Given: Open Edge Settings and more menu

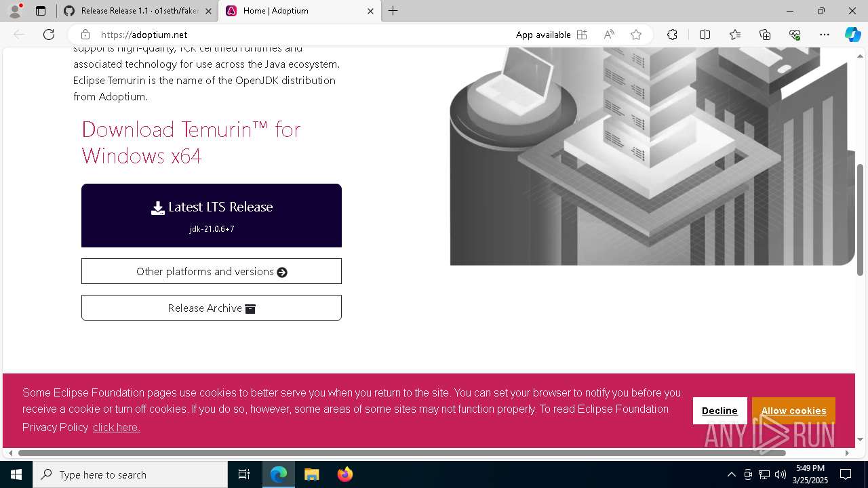Looking at the screenshot, I should (x=825, y=35).
